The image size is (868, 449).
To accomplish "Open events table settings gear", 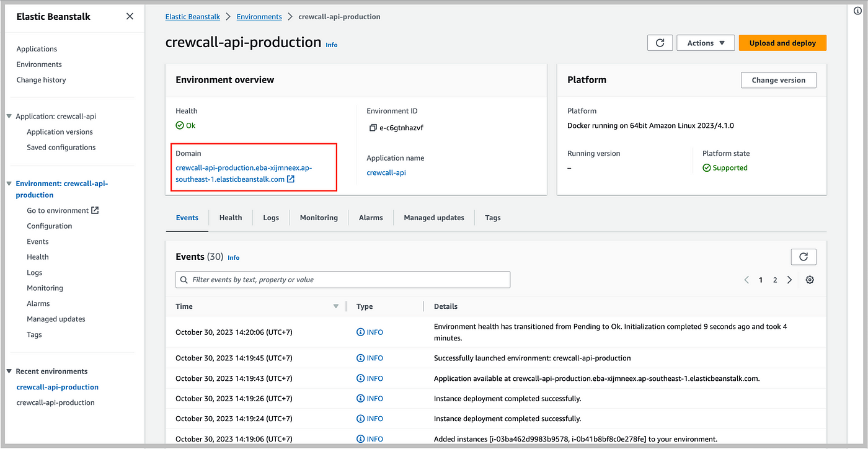I will (810, 280).
